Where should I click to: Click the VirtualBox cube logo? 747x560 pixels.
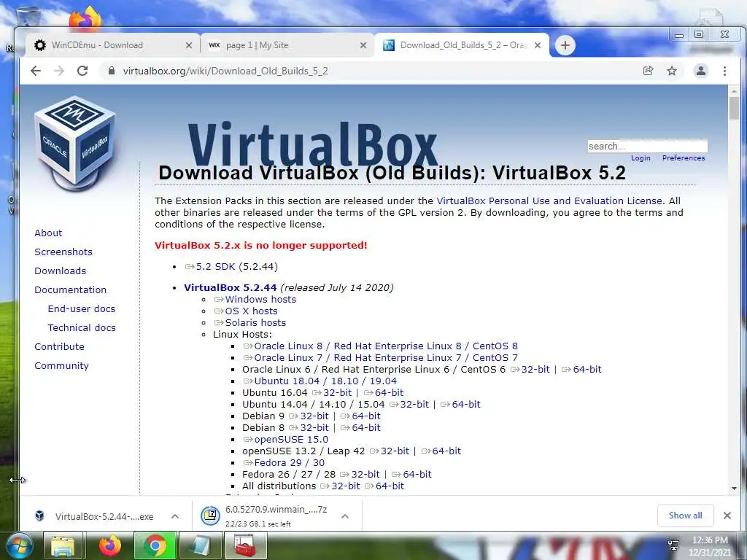coord(76,142)
